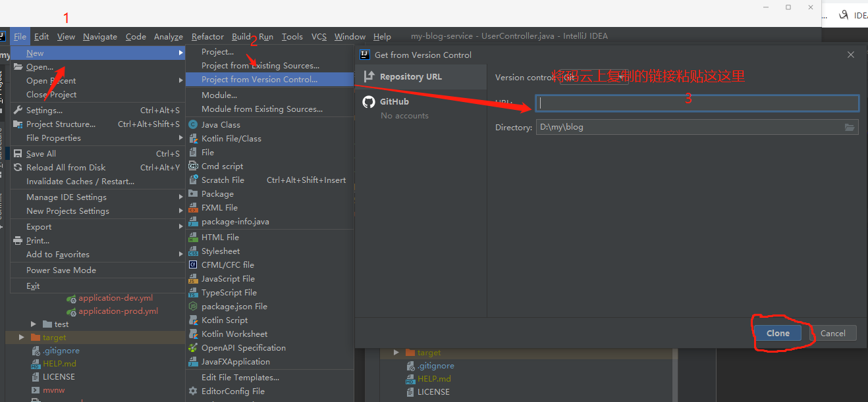Choose Exit from File menu
This screenshot has height=402, width=868.
[x=97, y=286]
